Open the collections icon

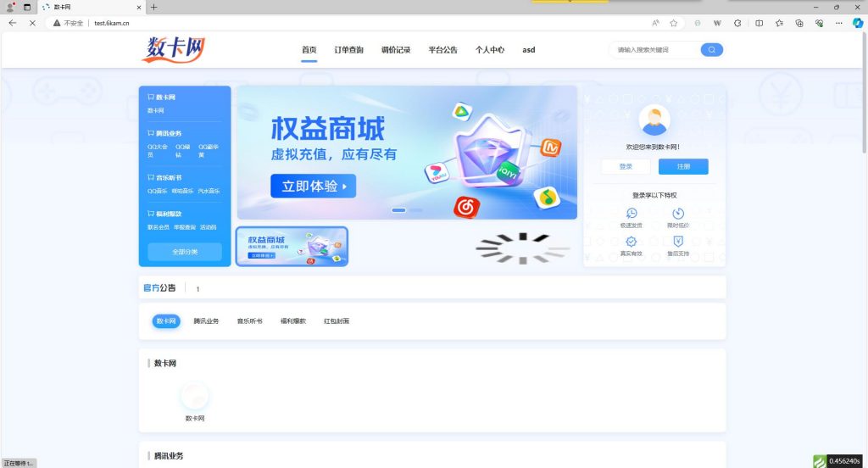pyautogui.click(x=799, y=23)
